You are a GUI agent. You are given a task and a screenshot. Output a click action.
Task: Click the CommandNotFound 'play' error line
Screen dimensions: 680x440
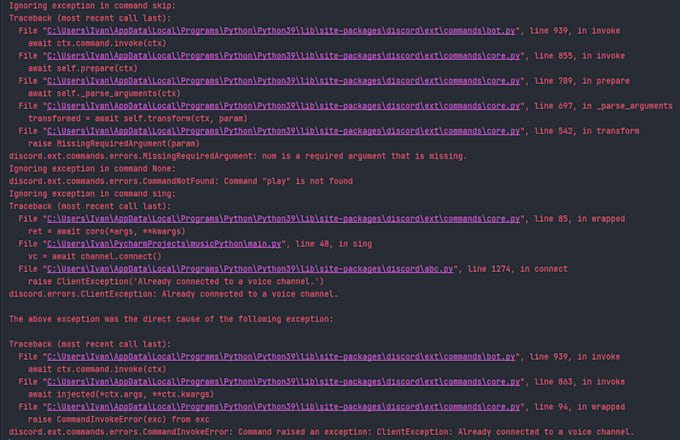(181, 182)
